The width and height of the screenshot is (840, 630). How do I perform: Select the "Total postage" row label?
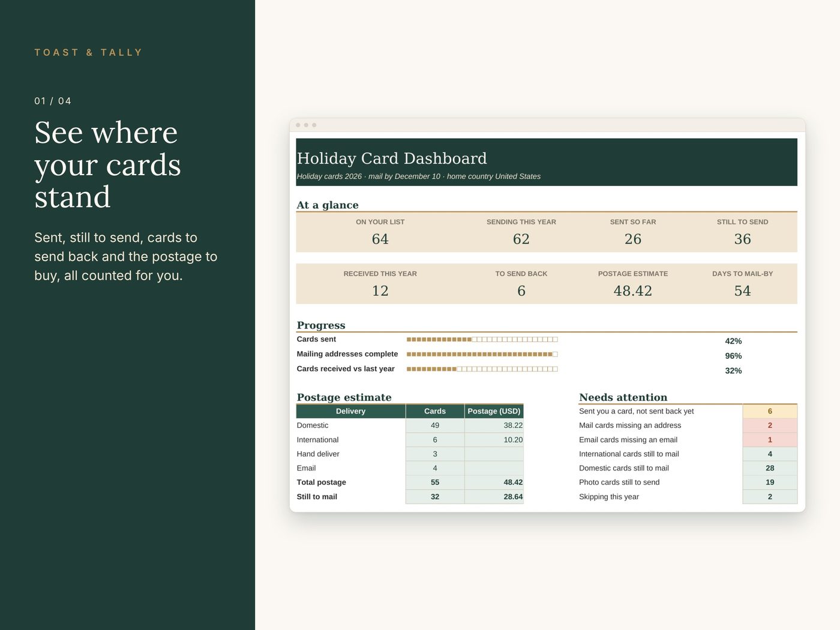pos(322,482)
